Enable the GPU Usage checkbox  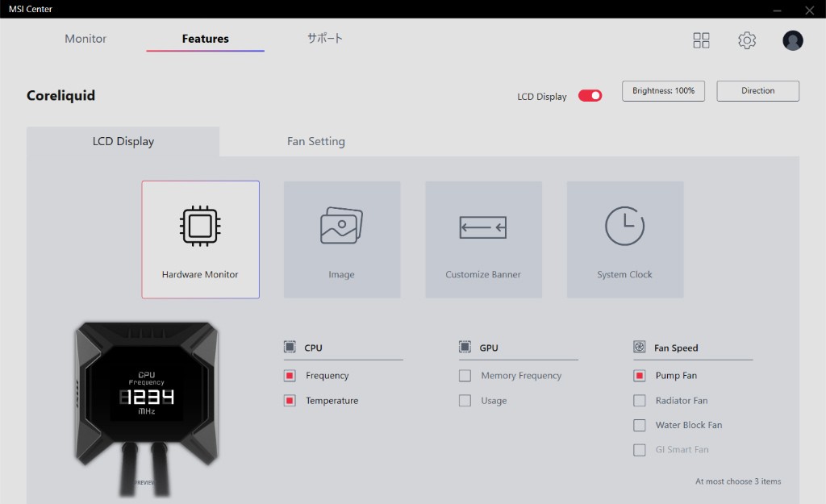click(465, 401)
